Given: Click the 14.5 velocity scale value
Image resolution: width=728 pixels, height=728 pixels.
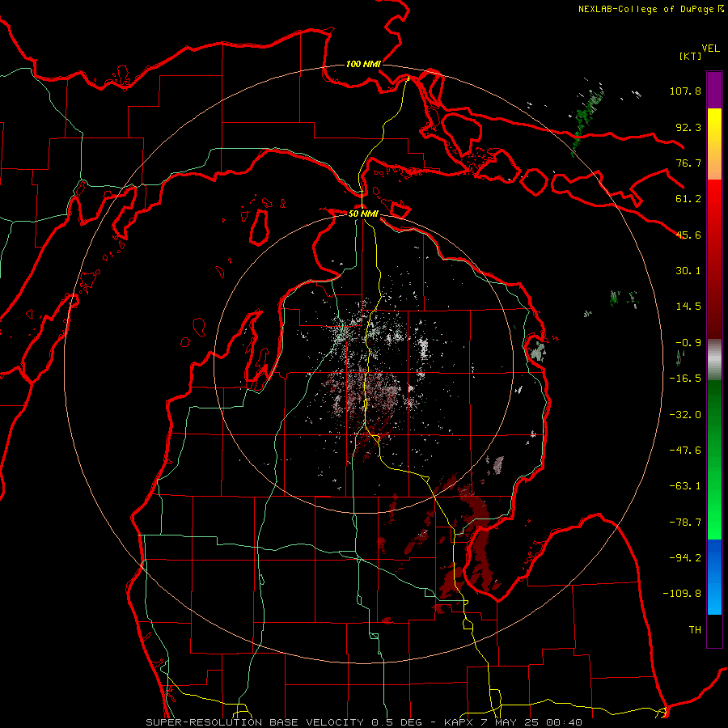Looking at the screenshot, I should [688, 307].
